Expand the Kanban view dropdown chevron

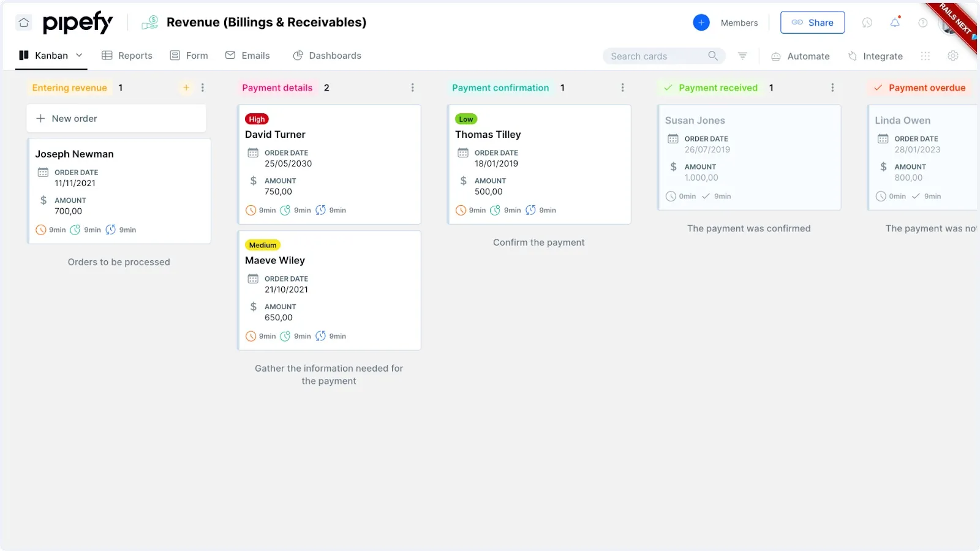coord(79,55)
